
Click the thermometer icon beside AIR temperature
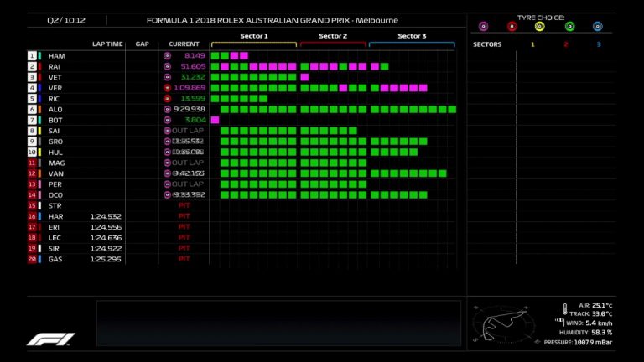pos(565,309)
